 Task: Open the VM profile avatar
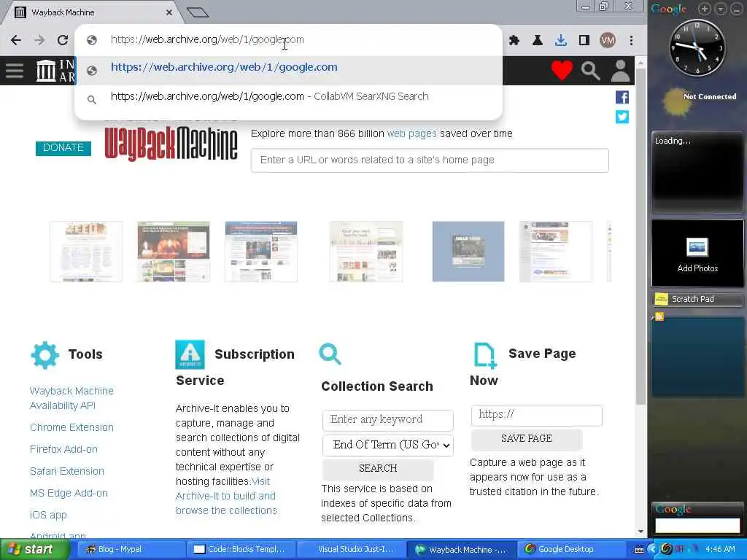click(608, 41)
